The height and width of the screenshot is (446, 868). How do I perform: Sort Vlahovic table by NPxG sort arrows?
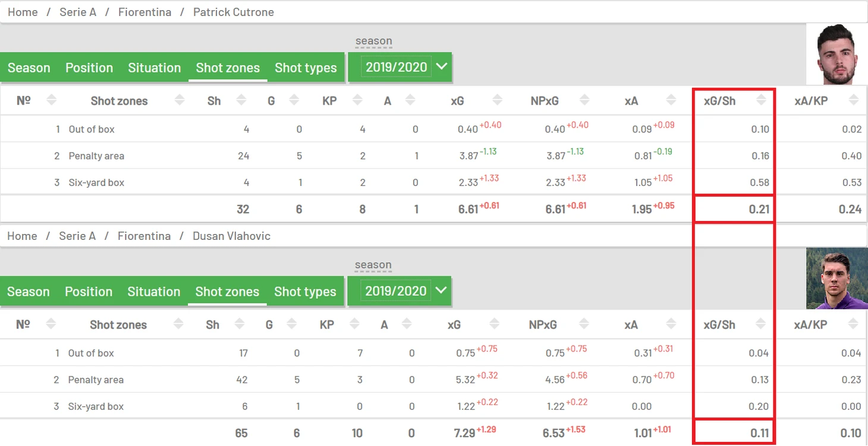pyautogui.click(x=584, y=324)
